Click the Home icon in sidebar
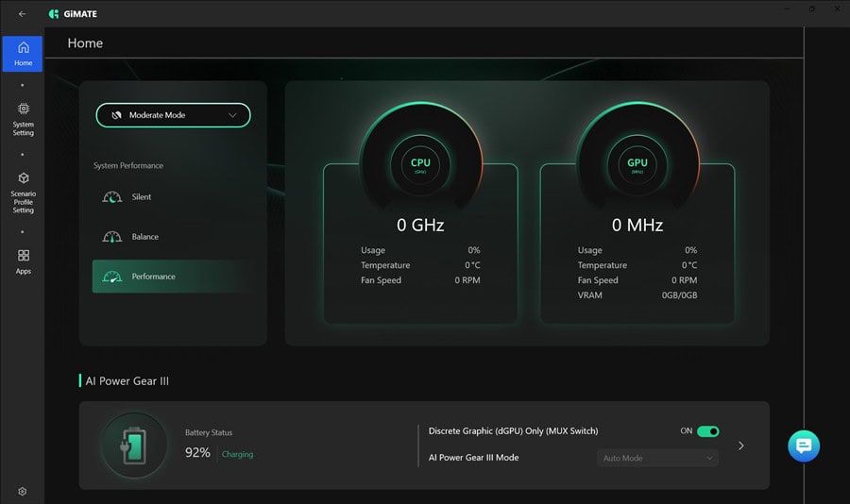 point(23,53)
